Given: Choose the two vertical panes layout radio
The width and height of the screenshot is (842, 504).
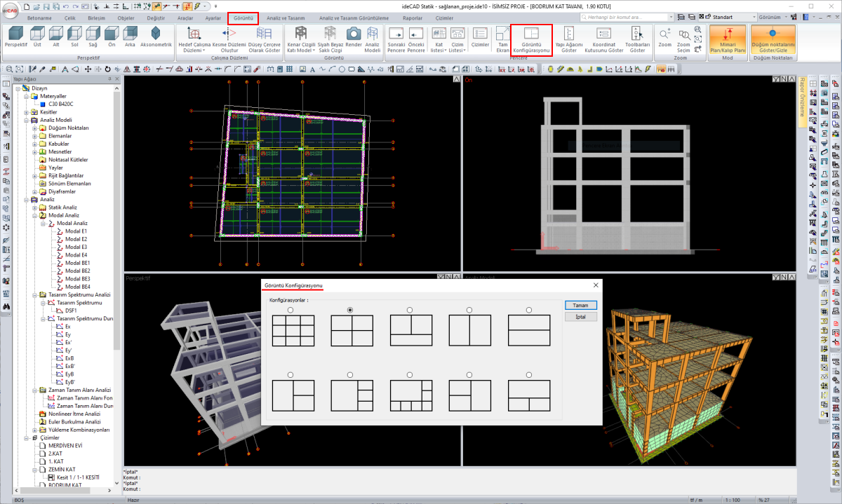Looking at the screenshot, I should tap(469, 310).
